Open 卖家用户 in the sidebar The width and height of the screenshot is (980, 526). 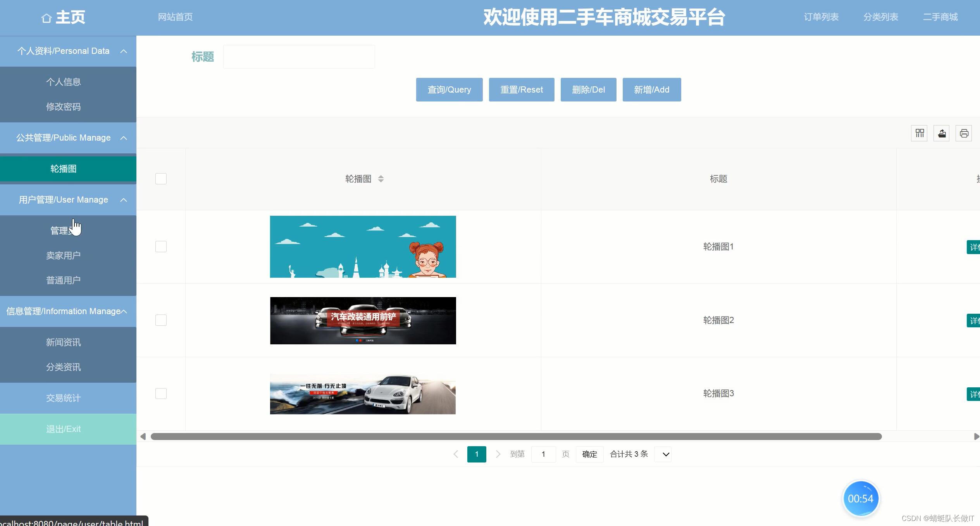[63, 256]
